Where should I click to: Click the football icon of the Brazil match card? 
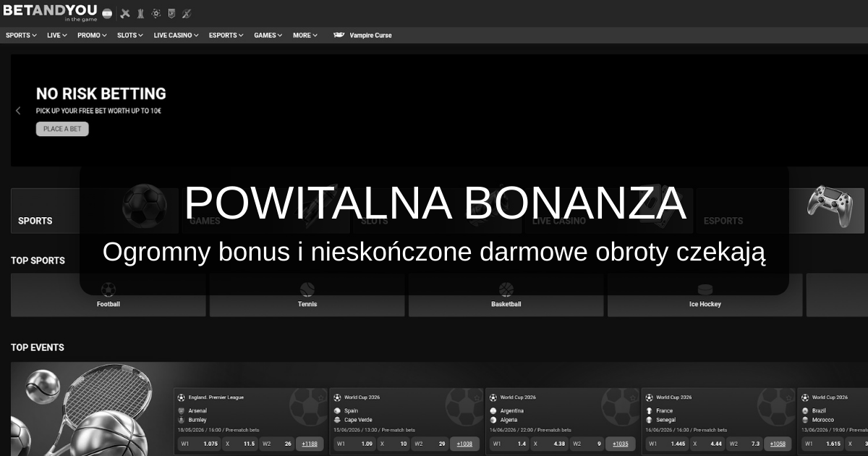(806, 397)
